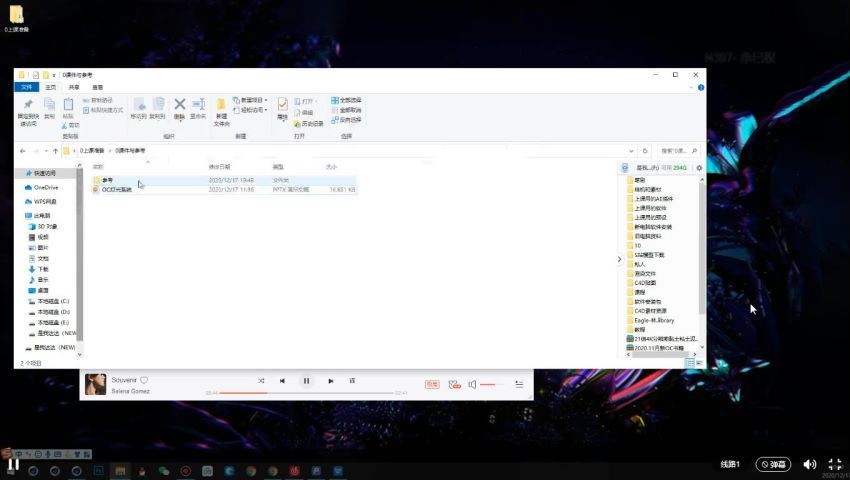This screenshot has height=480, width=850.
Task: Open the music player playlist icon
Action: pos(519,385)
